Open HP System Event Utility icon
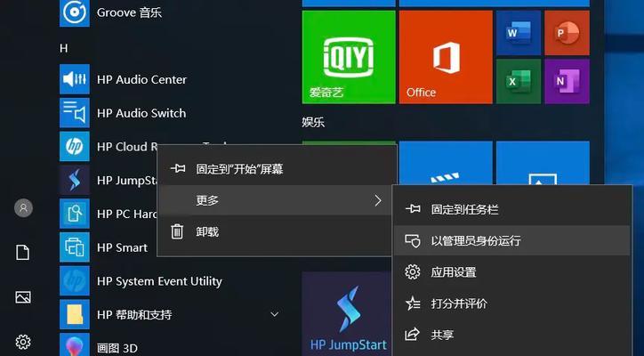Viewport: 644px width, 356px height. tap(75, 281)
